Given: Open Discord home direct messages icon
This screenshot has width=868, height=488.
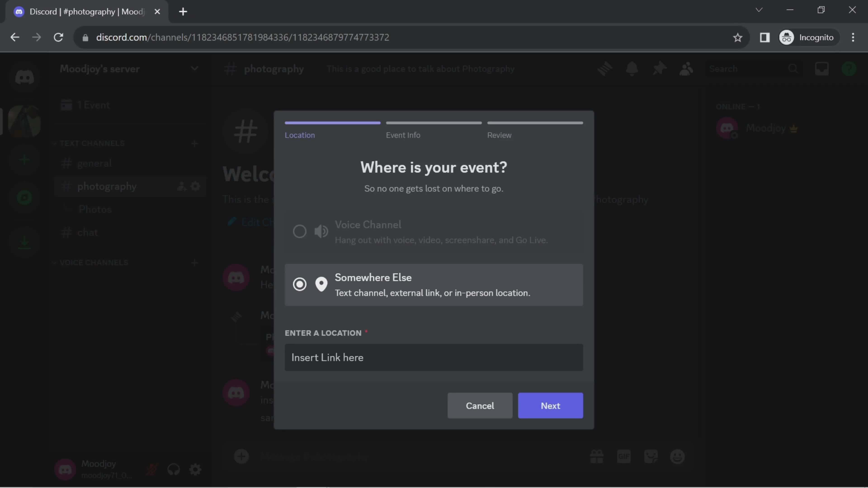Looking at the screenshot, I should tap(24, 77).
